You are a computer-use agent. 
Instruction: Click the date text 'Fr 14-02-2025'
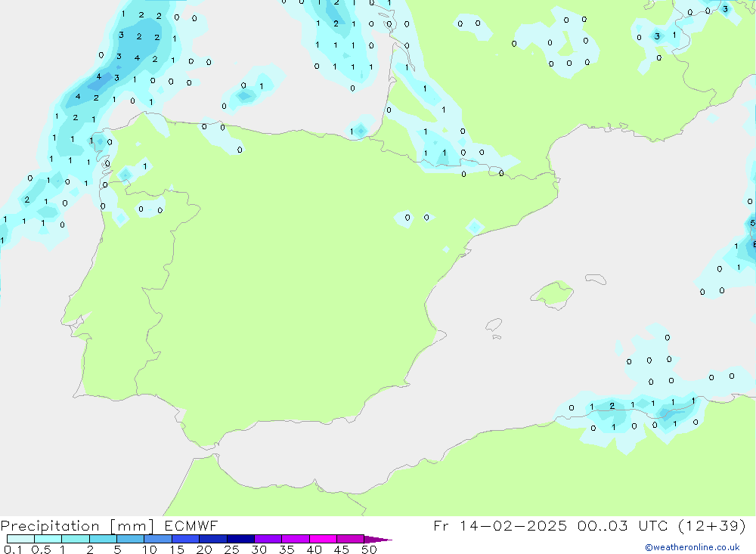[x=500, y=525]
